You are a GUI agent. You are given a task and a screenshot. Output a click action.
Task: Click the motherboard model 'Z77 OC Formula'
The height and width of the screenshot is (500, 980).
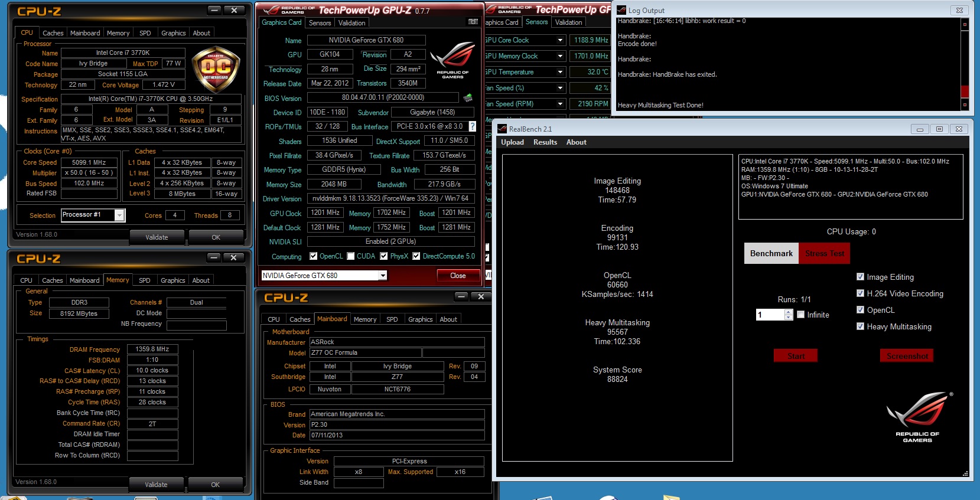pos(366,353)
